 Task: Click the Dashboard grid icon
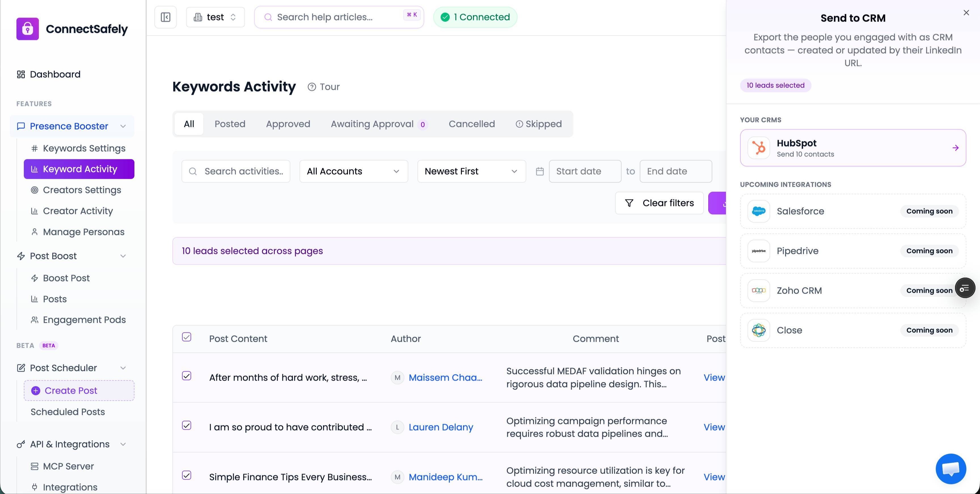[x=21, y=74]
